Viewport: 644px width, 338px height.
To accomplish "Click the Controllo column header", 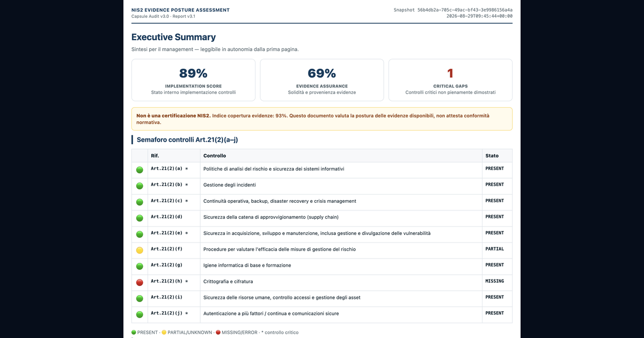I will click(x=215, y=156).
